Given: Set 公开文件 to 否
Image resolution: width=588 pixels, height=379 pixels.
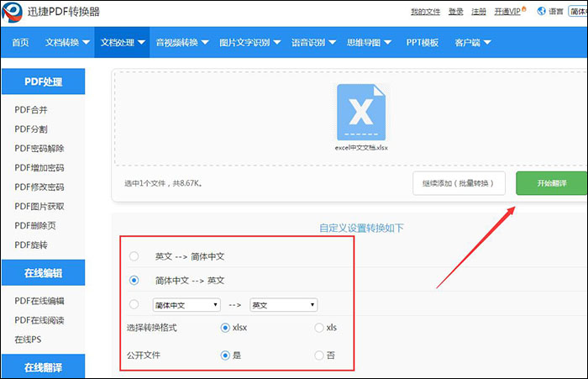Looking at the screenshot, I should (x=319, y=355).
